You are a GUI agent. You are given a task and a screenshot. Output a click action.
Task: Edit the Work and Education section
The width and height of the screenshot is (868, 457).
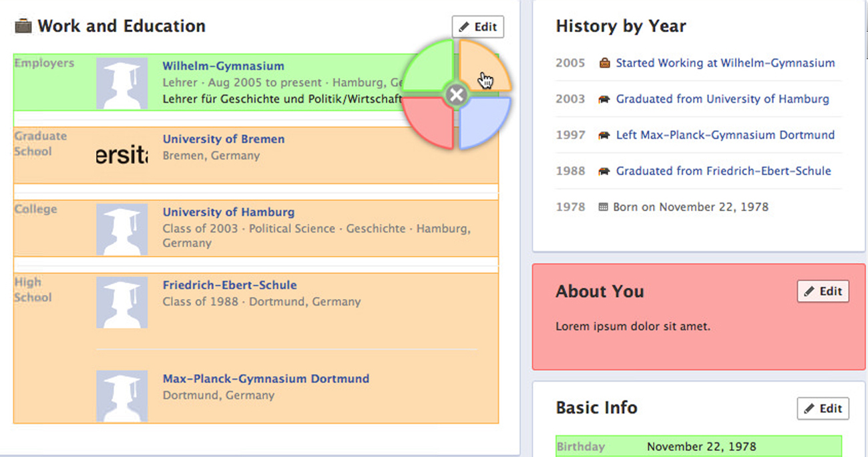click(x=478, y=27)
